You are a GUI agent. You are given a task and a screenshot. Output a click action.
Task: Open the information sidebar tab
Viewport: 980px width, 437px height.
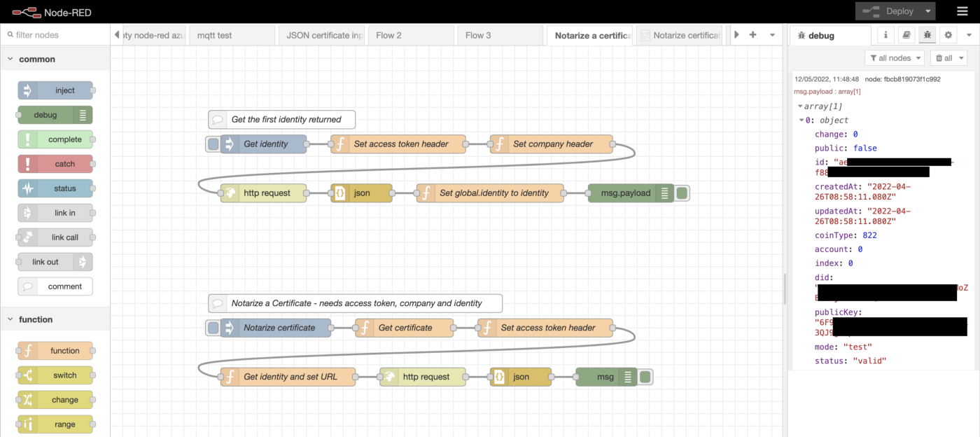(885, 35)
